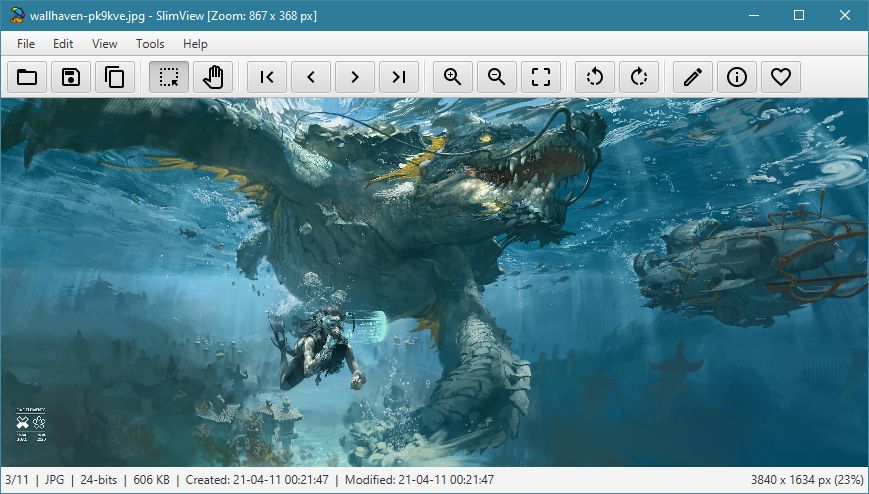Zoom in with magnifier plus icon
This screenshot has height=494, width=869.
453,77
